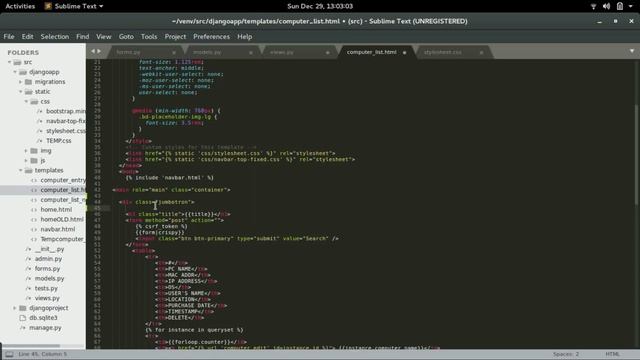
Task: Click the panel switcher icon in status bar
Action: point(9,354)
